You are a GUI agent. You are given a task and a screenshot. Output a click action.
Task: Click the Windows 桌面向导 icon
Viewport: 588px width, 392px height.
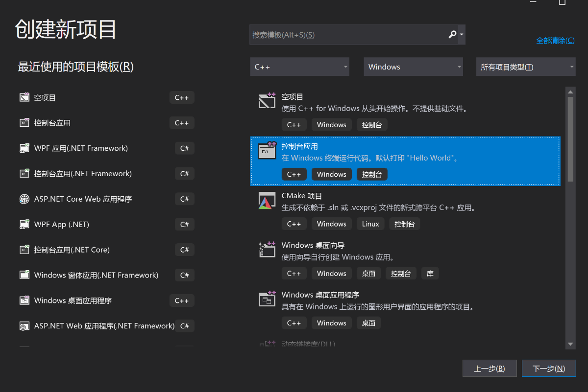tap(267, 250)
